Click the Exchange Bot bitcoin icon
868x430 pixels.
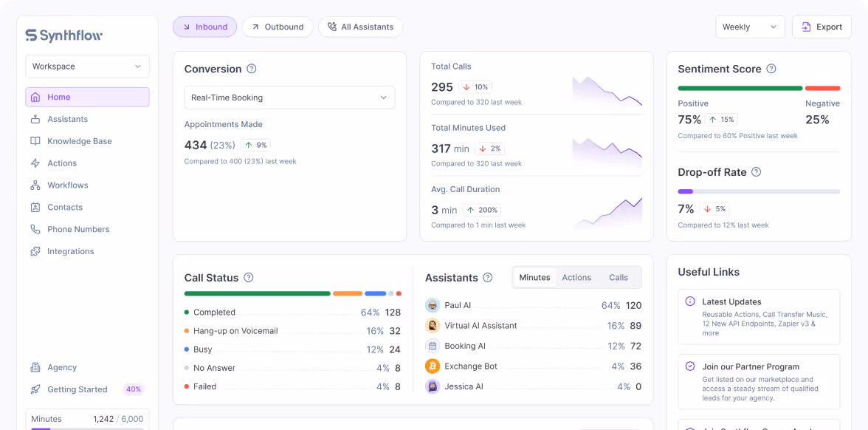pyautogui.click(x=433, y=366)
